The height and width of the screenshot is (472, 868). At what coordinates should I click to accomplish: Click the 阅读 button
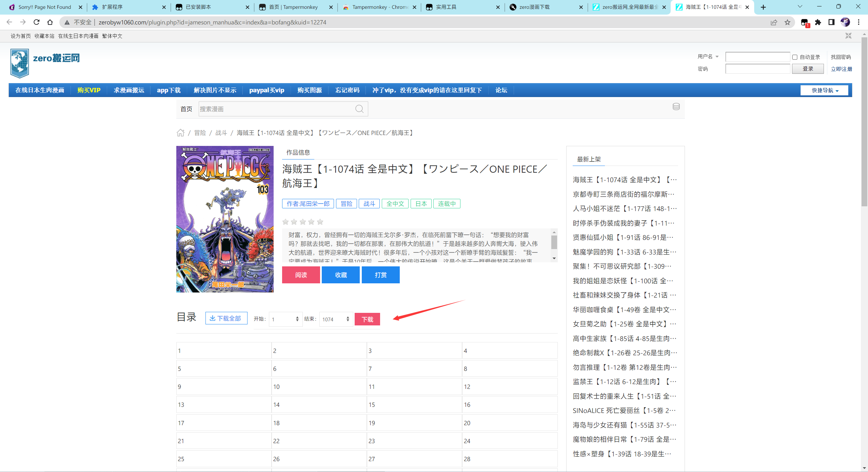coord(301,275)
